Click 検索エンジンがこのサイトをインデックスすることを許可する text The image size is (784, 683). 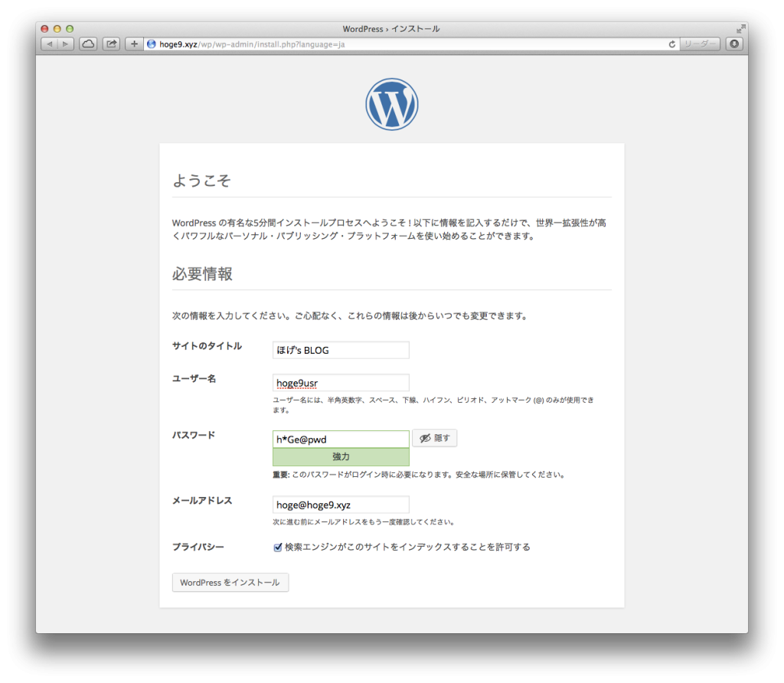click(407, 547)
